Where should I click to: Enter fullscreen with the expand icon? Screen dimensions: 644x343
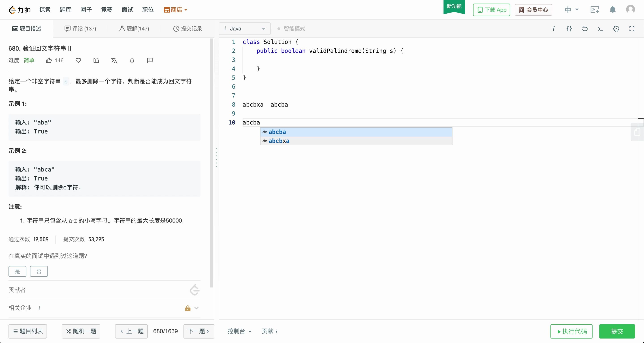pyautogui.click(x=632, y=28)
